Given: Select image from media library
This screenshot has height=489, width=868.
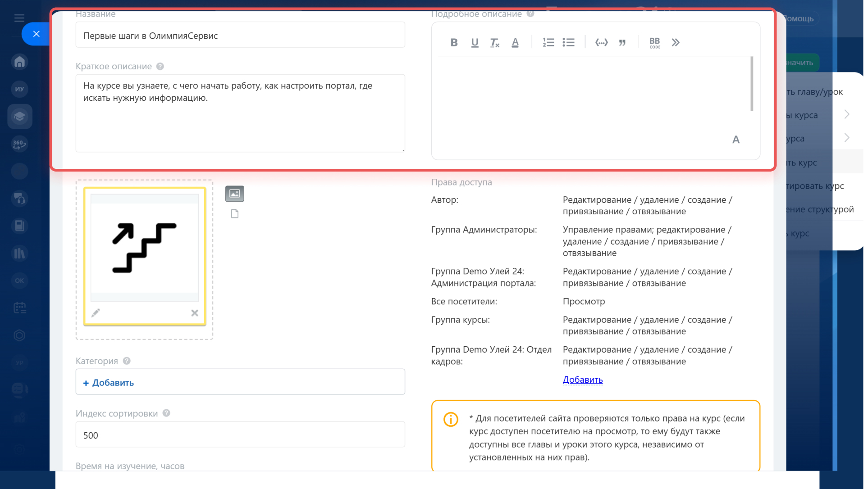Looking at the screenshot, I should click(x=234, y=194).
